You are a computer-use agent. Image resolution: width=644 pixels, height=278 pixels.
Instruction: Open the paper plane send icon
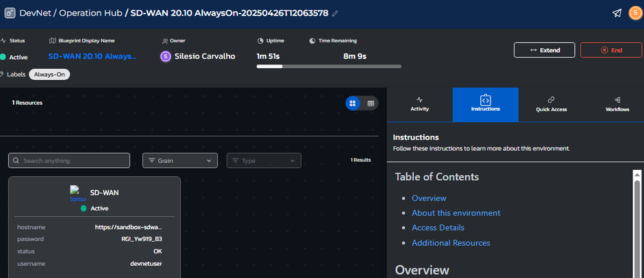click(617, 13)
